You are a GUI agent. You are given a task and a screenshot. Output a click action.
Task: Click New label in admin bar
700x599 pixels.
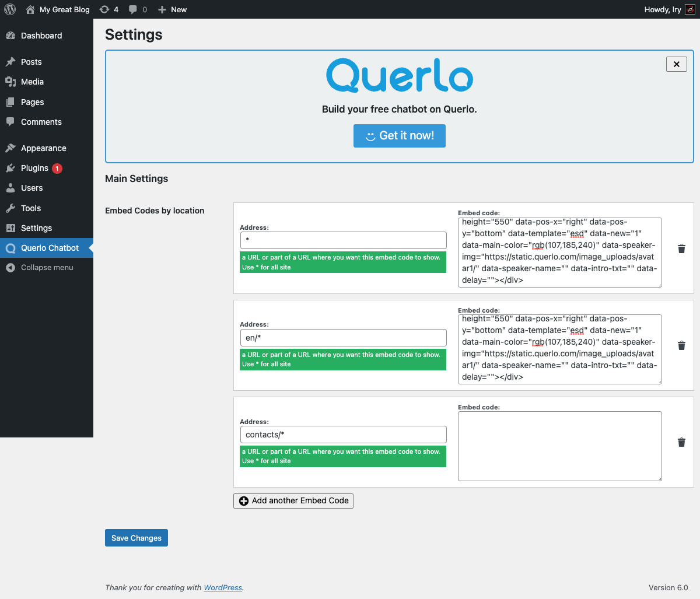tap(179, 9)
